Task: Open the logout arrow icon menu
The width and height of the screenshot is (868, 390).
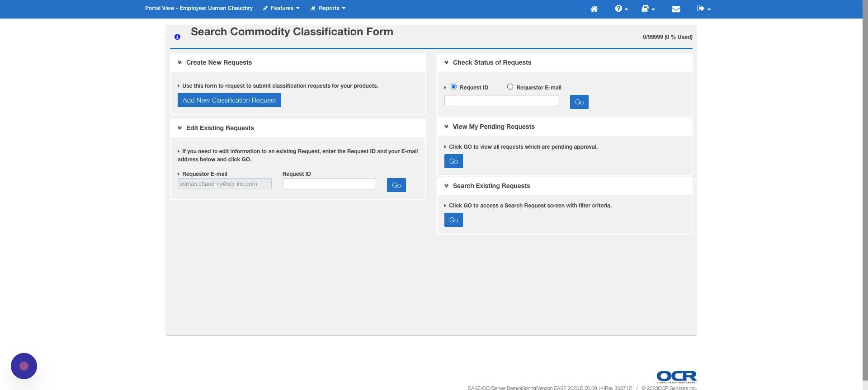Action: (703, 9)
